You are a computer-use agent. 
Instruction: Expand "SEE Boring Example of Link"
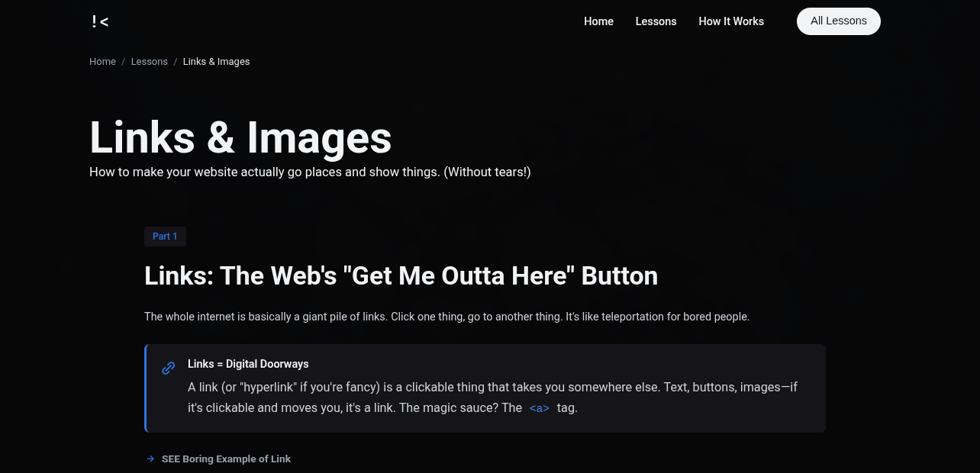point(226,459)
